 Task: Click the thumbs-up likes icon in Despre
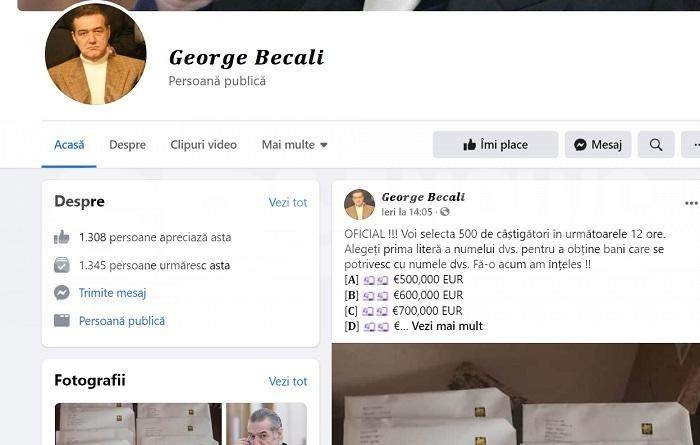(x=62, y=237)
